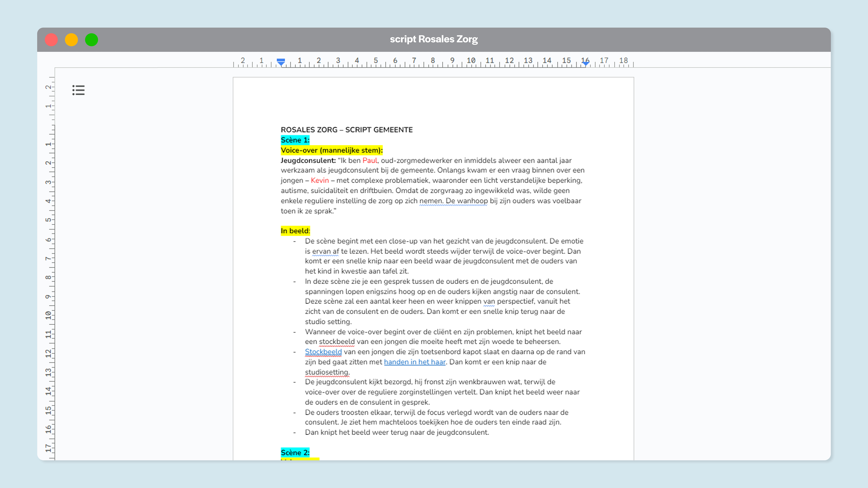Click the misspelled word 'studiosetting'
This screenshot has width=868, height=488.
pos(327,372)
